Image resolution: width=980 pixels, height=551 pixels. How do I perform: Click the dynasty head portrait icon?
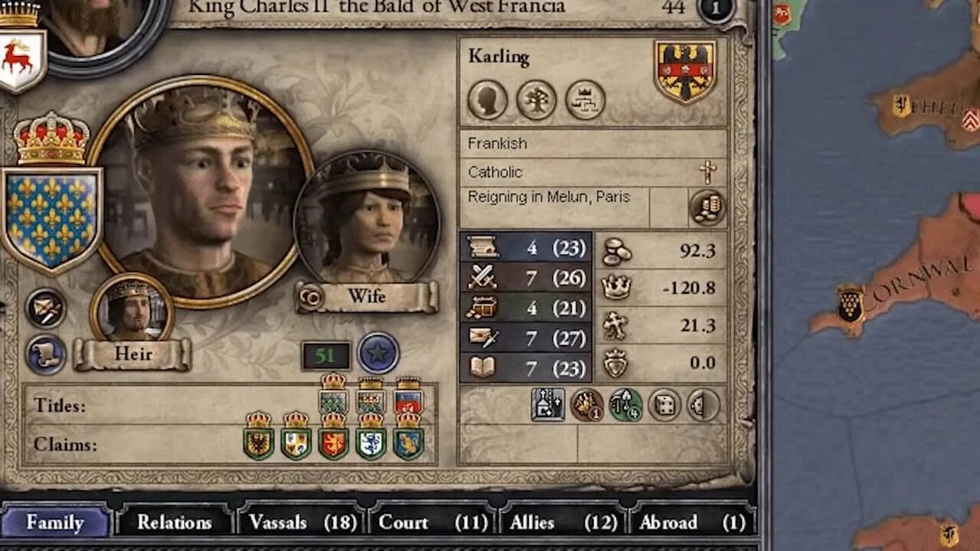point(487,100)
